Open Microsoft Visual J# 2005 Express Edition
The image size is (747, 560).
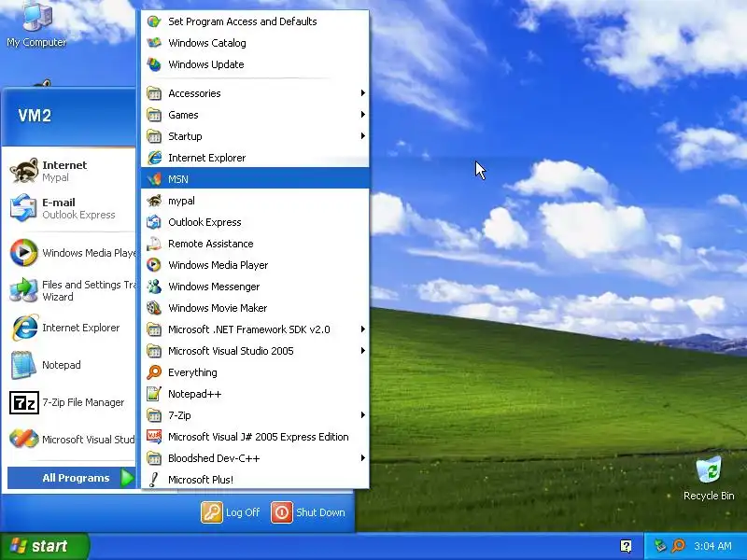click(255, 437)
